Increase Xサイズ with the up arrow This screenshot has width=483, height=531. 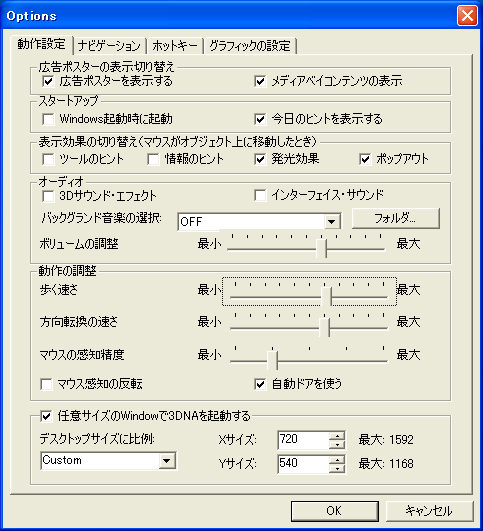click(337, 436)
